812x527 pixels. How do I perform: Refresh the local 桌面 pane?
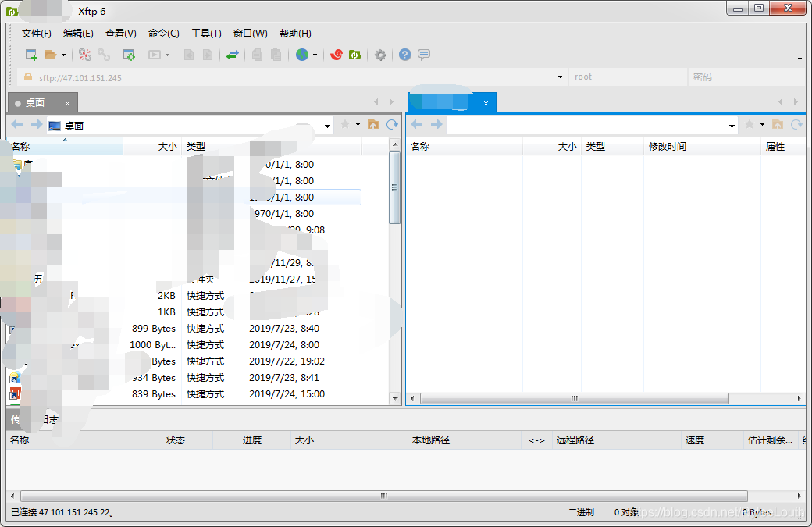392,124
